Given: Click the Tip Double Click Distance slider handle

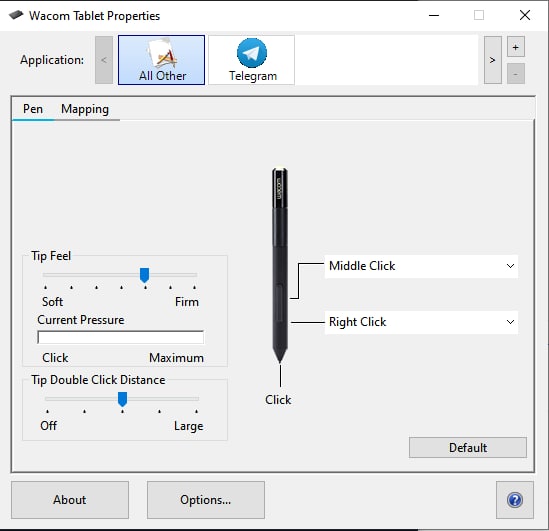Looking at the screenshot, I should pos(122,399).
